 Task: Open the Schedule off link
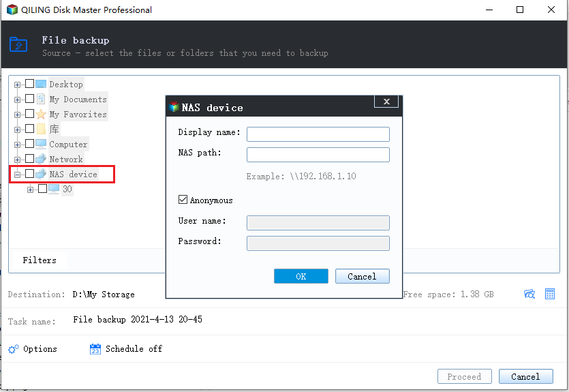click(x=134, y=349)
